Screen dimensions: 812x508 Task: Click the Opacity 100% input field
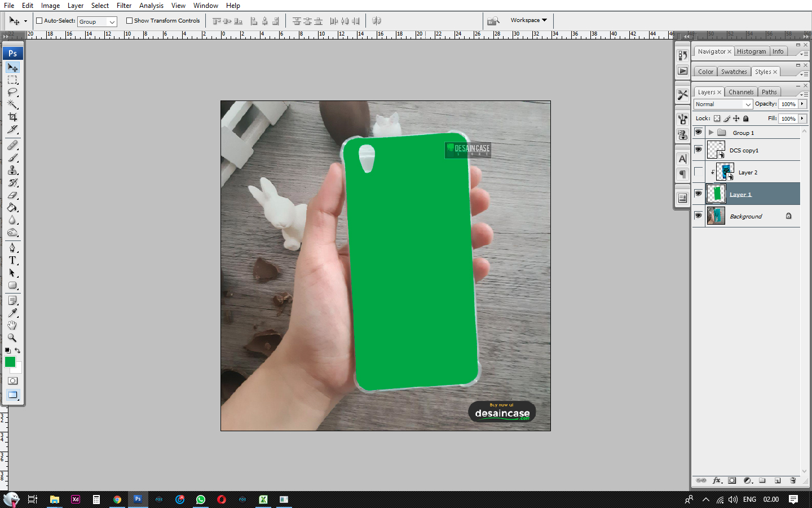[788, 104]
